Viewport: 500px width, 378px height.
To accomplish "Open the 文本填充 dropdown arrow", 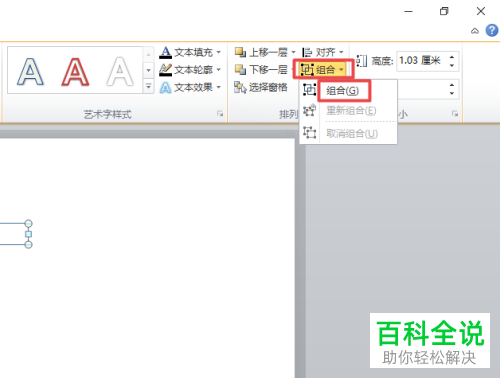I will (219, 52).
